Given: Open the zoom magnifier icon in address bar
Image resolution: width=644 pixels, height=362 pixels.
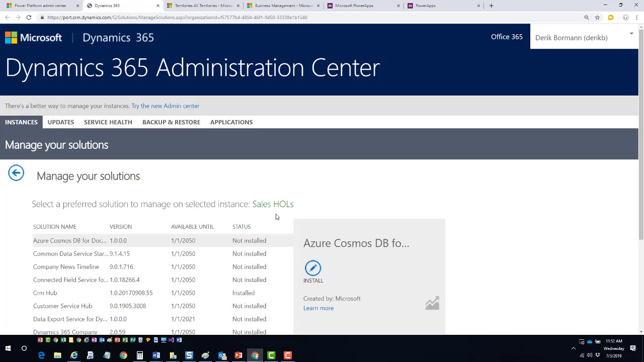Looking at the screenshot, I should click(586, 18).
